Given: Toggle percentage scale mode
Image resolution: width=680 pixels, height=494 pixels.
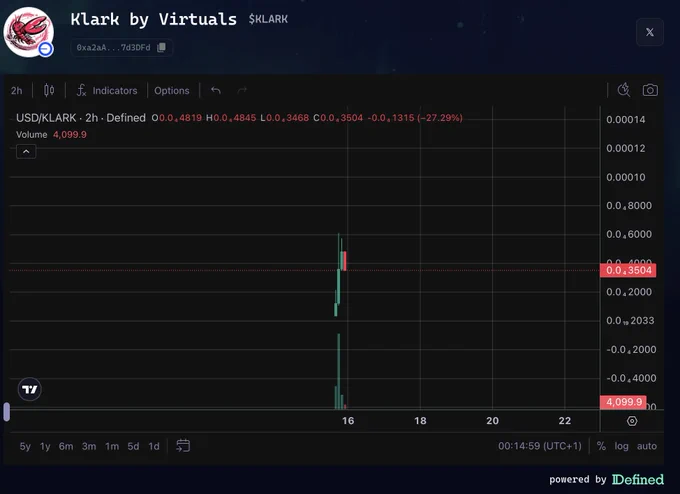Looking at the screenshot, I should (x=601, y=446).
